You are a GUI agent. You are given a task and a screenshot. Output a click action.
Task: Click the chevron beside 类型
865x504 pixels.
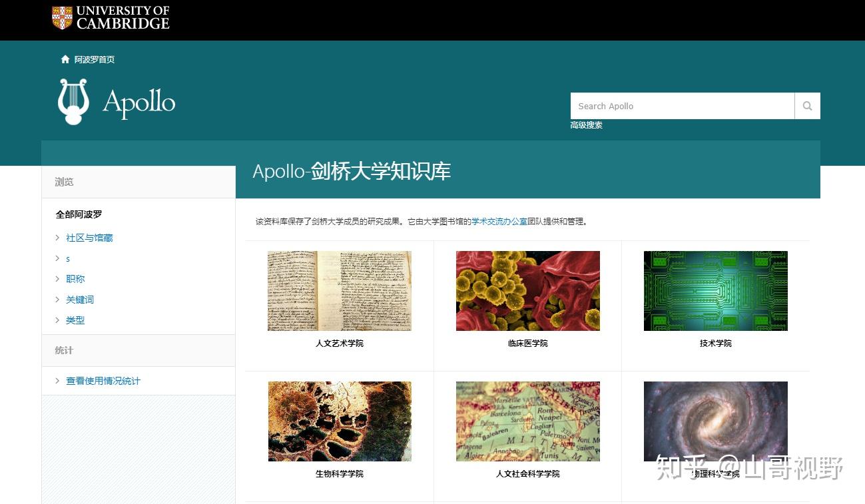[x=57, y=320]
